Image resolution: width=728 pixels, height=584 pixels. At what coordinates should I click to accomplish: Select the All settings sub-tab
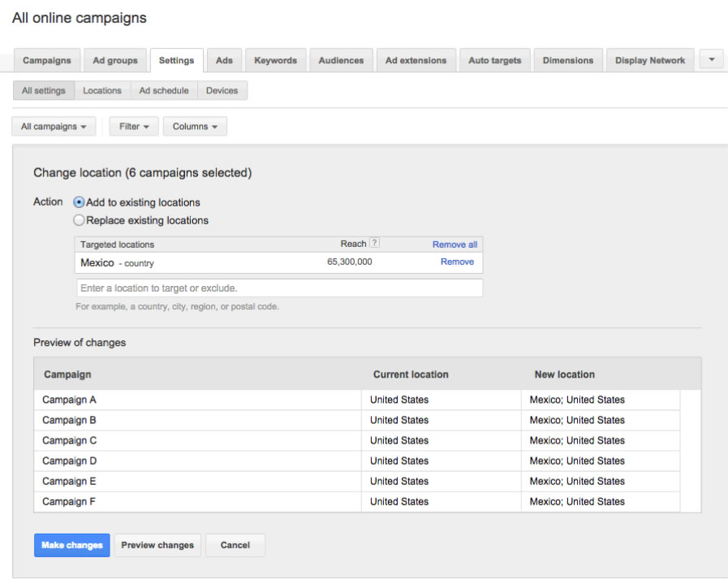(x=44, y=91)
